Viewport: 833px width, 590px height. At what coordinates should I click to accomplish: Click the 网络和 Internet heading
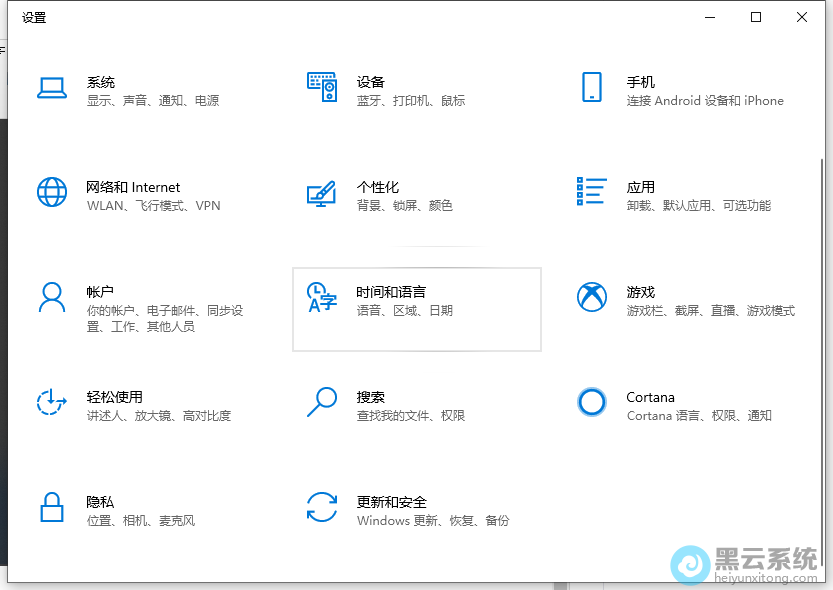(x=133, y=187)
